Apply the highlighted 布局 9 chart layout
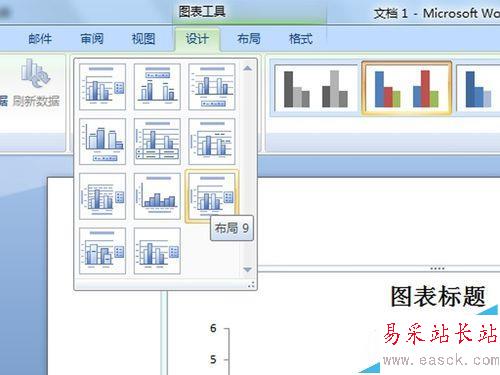The image size is (500, 375). (x=212, y=196)
